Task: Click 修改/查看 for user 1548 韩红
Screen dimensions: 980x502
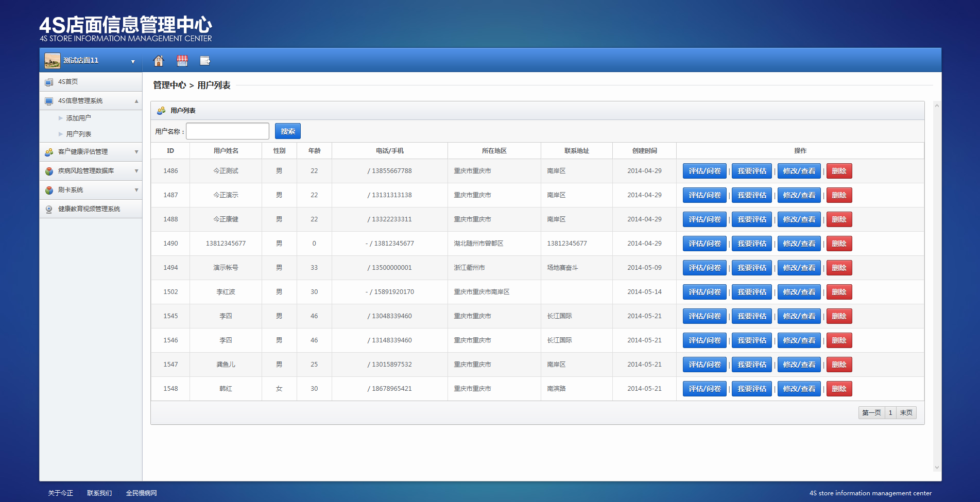Action: (799, 389)
